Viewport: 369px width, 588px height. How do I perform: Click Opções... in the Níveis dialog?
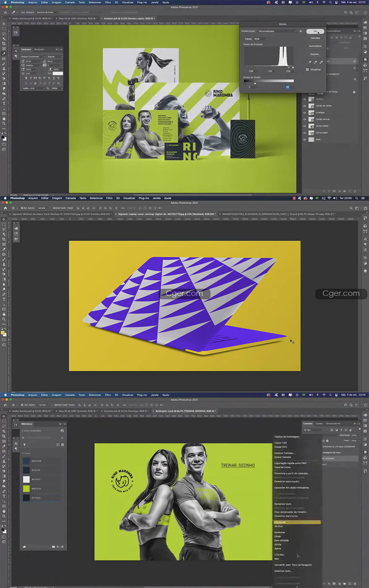point(315,54)
